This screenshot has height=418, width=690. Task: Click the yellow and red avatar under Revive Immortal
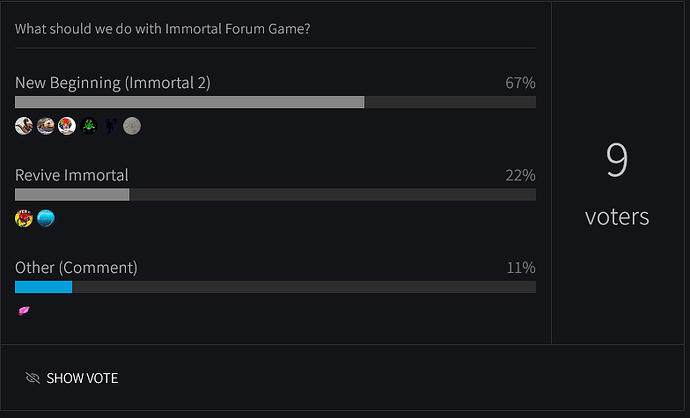click(24, 218)
